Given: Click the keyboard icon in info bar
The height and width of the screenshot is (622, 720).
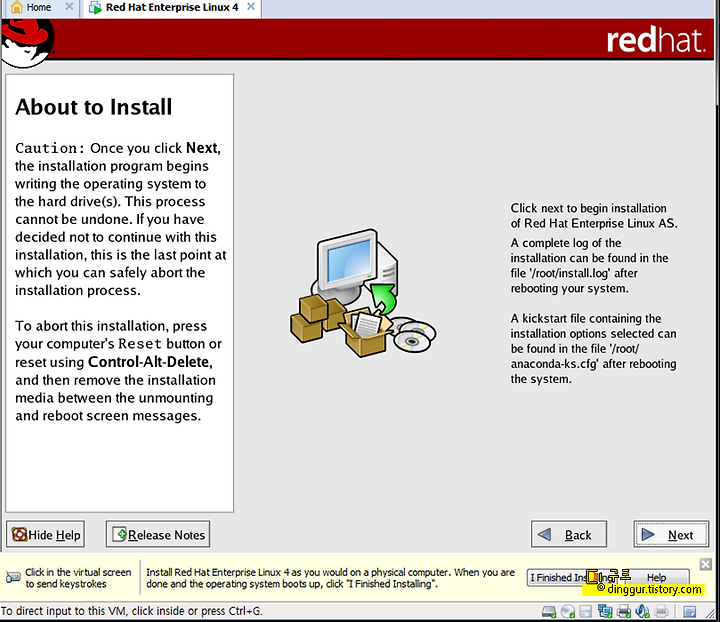Looking at the screenshot, I should pyautogui.click(x=13, y=577).
